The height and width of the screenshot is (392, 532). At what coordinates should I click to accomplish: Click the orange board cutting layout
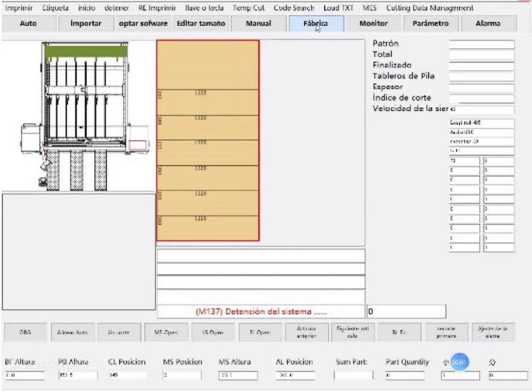(x=208, y=140)
